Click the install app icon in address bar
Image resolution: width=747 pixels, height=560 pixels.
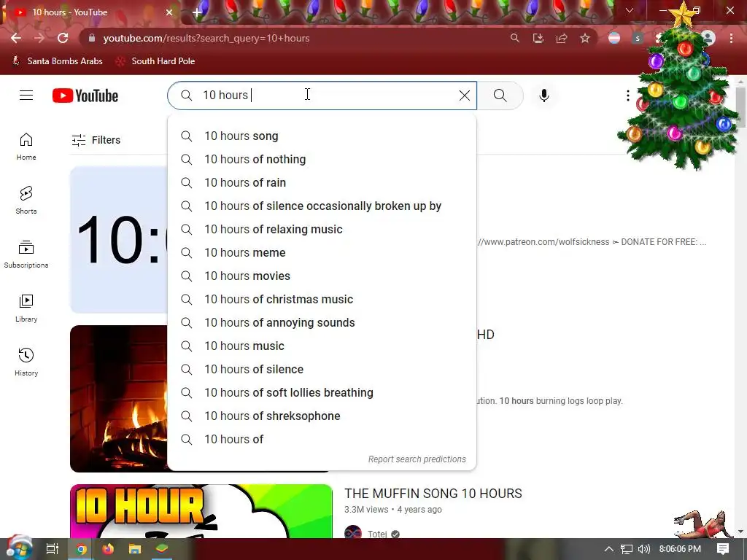(x=538, y=38)
